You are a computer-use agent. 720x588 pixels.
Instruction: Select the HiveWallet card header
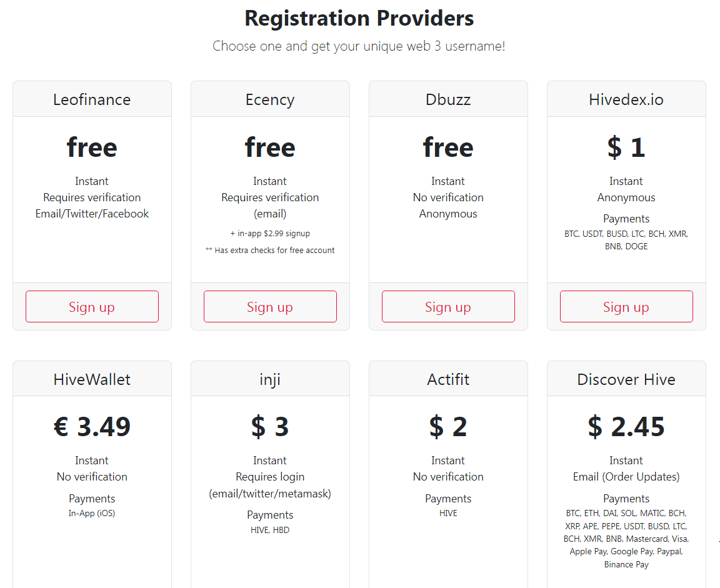tap(92, 379)
